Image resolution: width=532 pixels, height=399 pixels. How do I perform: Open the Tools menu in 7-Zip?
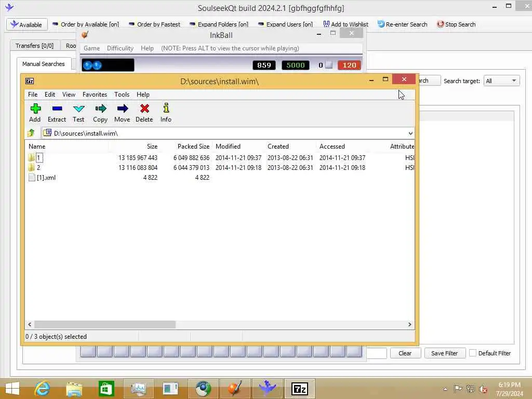pyautogui.click(x=122, y=95)
